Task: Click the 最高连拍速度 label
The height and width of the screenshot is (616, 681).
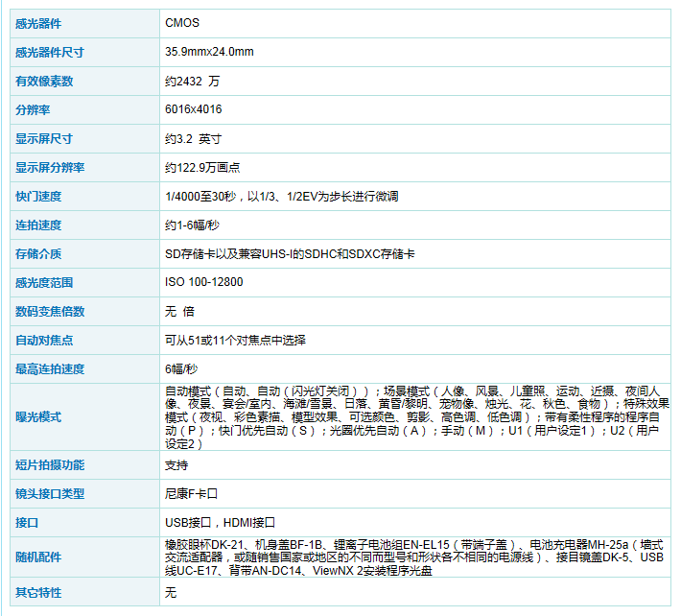Action: click(x=50, y=368)
